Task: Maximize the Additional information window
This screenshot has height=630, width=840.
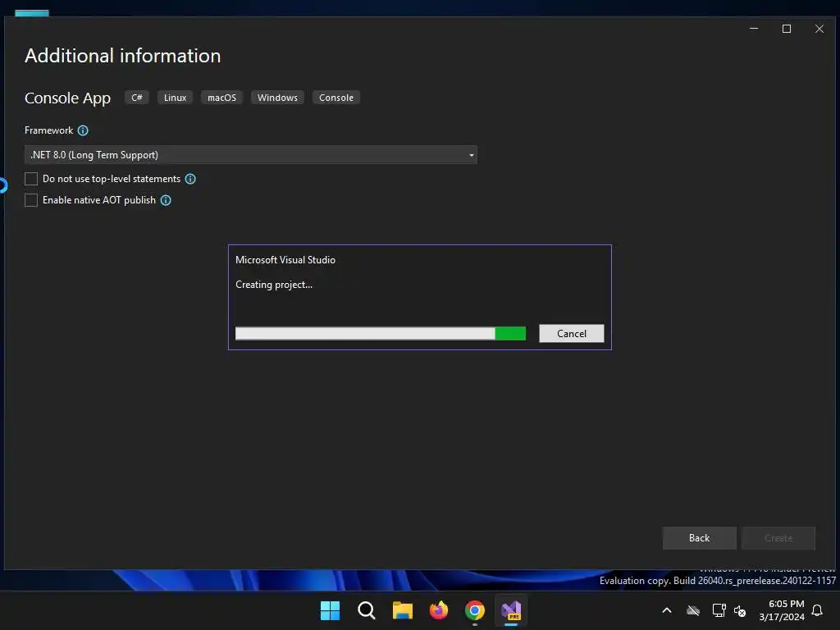Action: (787, 29)
